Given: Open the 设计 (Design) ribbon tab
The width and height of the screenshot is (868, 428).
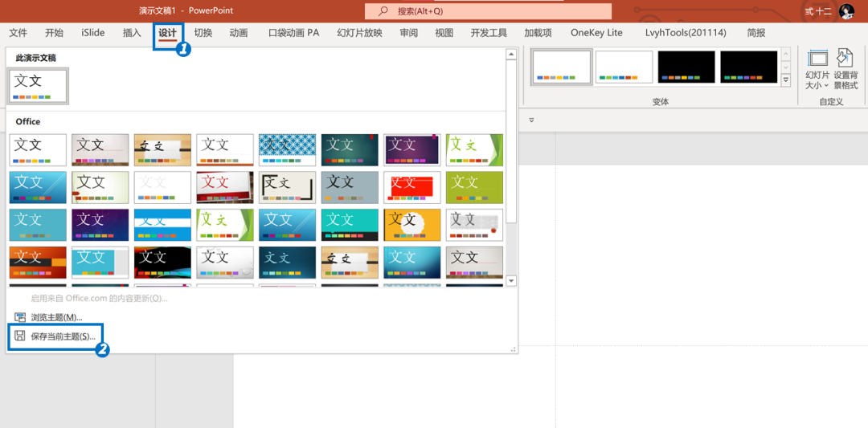Looking at the screenshot, I should point(167,33).
